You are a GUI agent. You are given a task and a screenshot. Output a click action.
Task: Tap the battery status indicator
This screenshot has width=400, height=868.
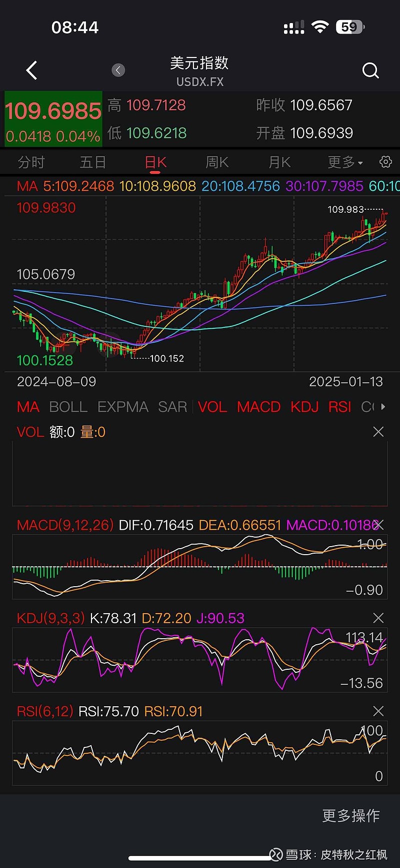tap(350, 27)
